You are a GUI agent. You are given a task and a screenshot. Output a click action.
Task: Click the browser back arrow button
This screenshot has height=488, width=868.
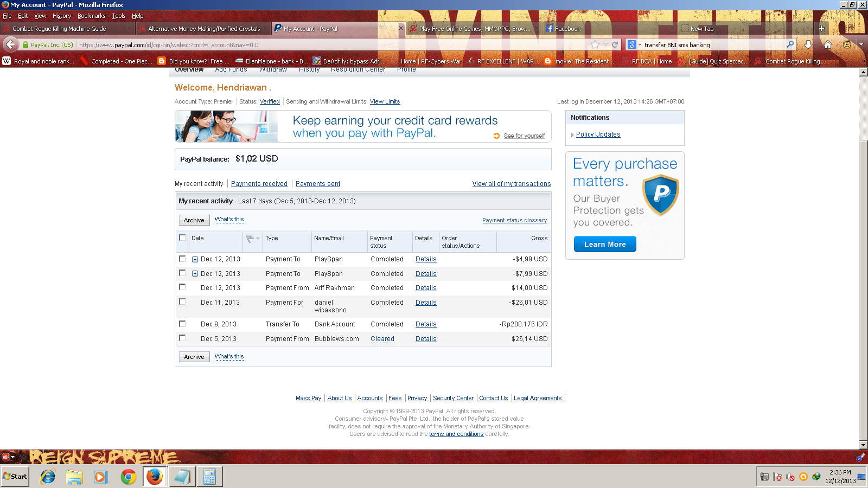click(10, 44)
